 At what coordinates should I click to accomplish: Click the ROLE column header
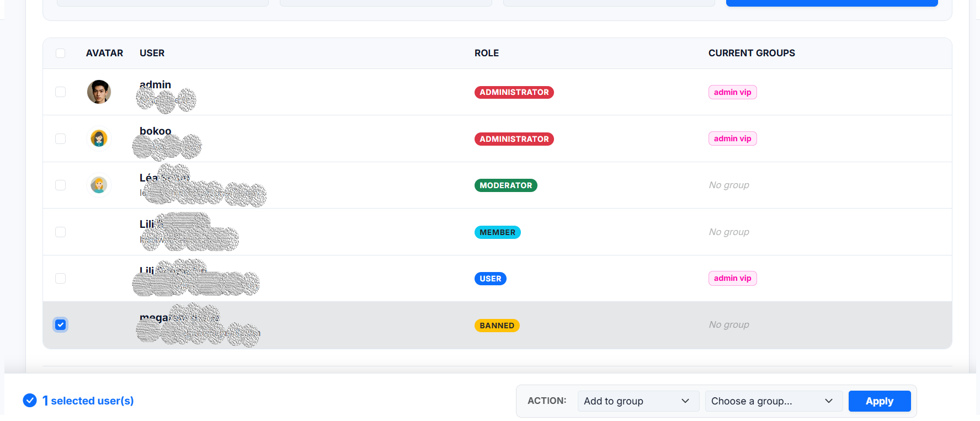click(x=486, y=53)
